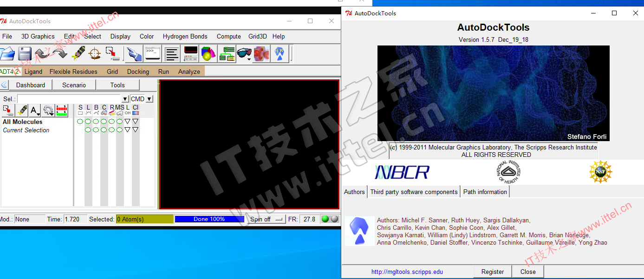Open the Cl color triangle menu for Current Selection
644x279 pixels.
tap(136, 130)
